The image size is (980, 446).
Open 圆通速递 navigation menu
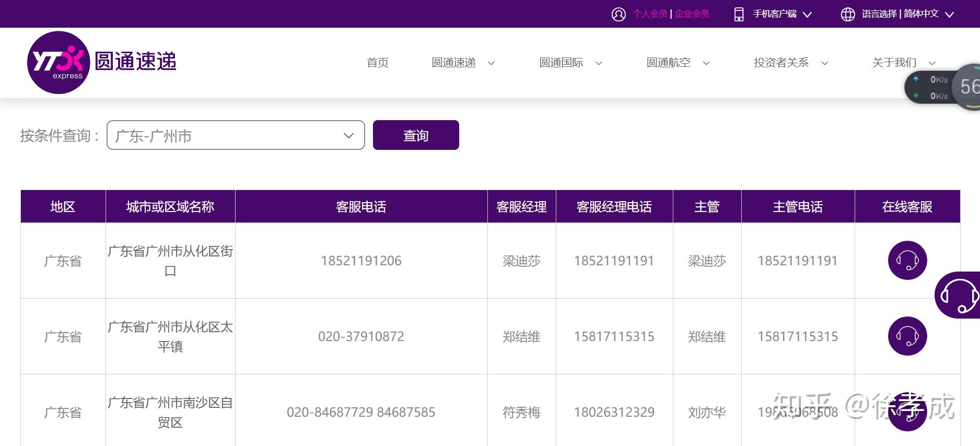pyautogui.click(x=453, y=63)
